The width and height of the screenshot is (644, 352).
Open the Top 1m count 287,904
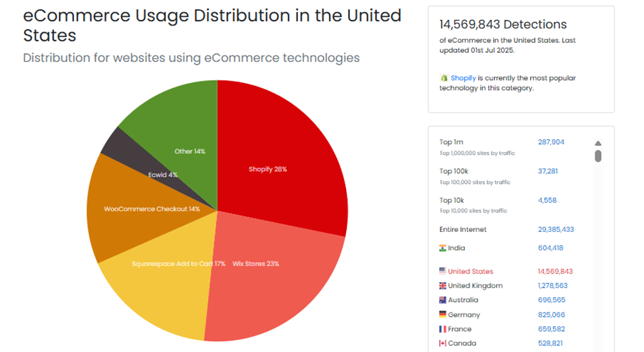(551, 142)
